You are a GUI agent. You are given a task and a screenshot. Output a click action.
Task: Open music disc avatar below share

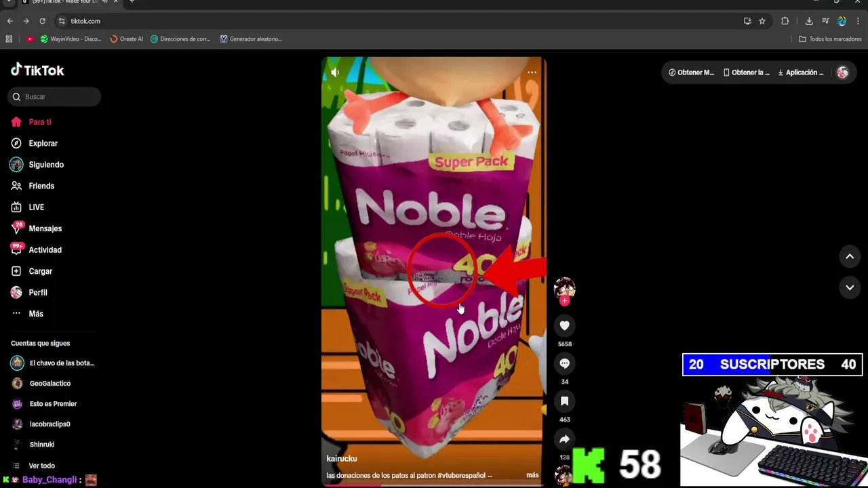click(563, 476)
